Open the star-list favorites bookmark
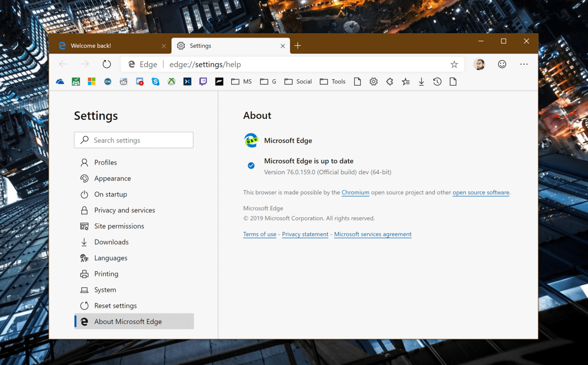Image resolution: width=588 pixels, height=365 pixels. [x=405, y=82]
